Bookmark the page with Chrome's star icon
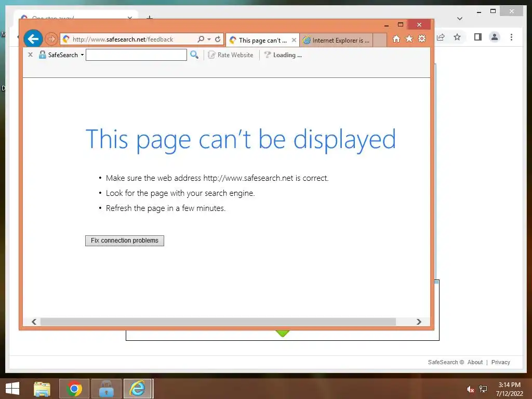Image resolution: width=532 pixels, height=399 pixels. click(x=457, y=37)
